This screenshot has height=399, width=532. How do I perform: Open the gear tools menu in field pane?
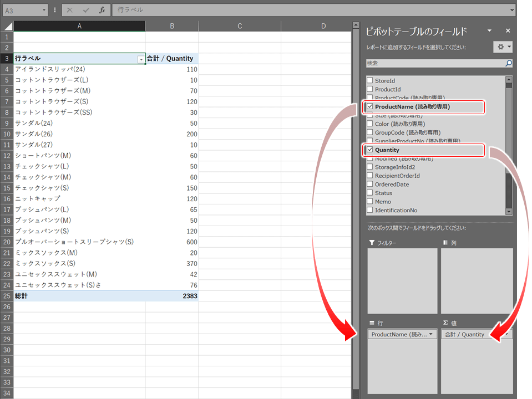pyautogui.click(x=503, y=47)
